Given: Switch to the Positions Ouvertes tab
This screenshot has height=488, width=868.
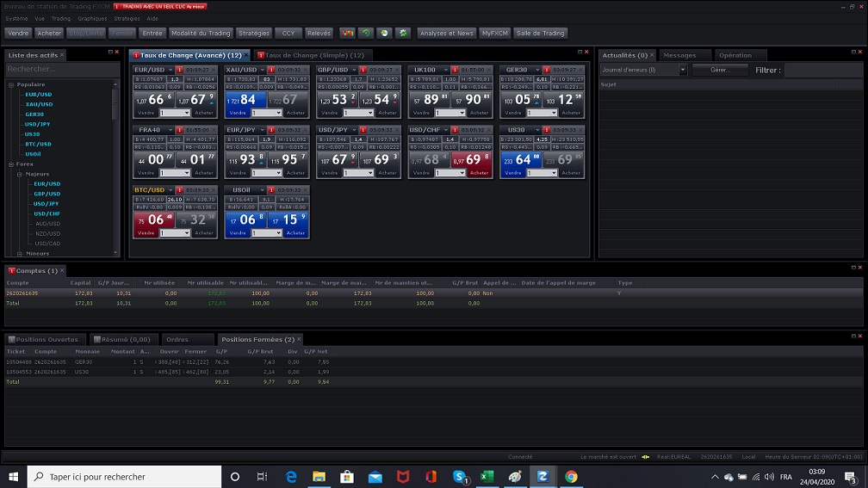Looking at the screenshot, I should 46,339.
